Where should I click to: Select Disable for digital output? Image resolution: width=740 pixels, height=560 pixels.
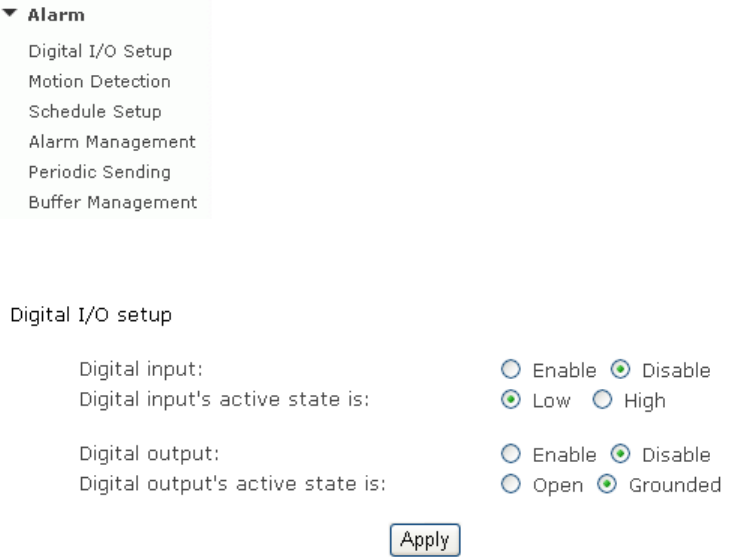pyautogui.click(x=621, y=456)
